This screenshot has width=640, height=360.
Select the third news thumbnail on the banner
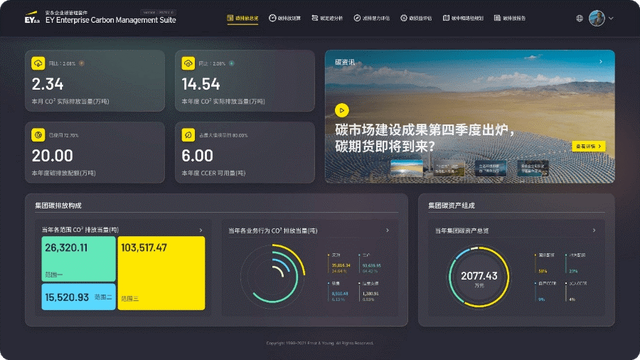click(491, 168)
